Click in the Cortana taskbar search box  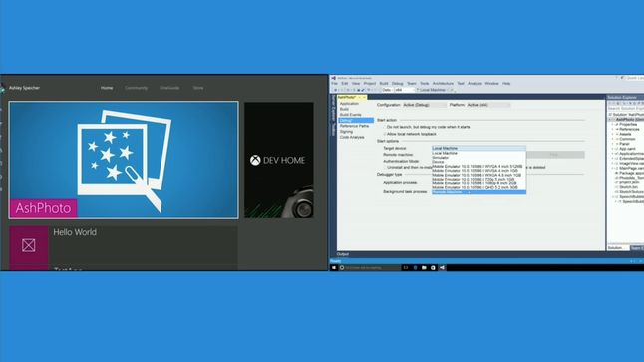click(x=369, y=268)
